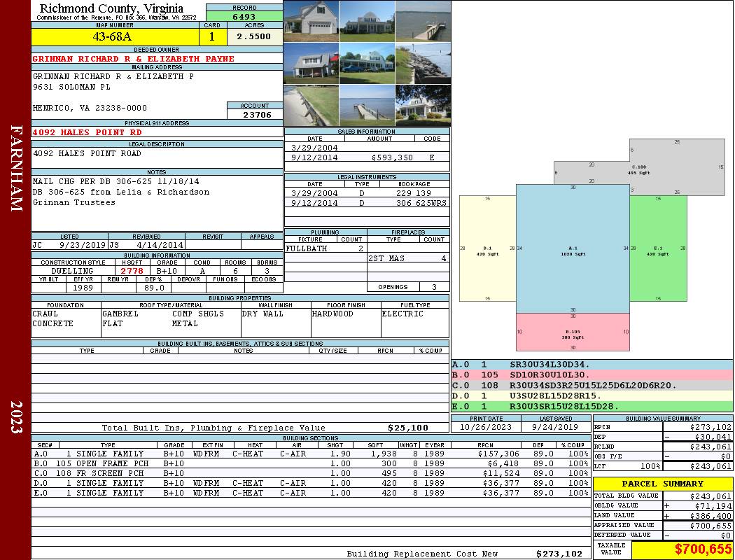
Task: Click account number 23706
Action: 257,115
